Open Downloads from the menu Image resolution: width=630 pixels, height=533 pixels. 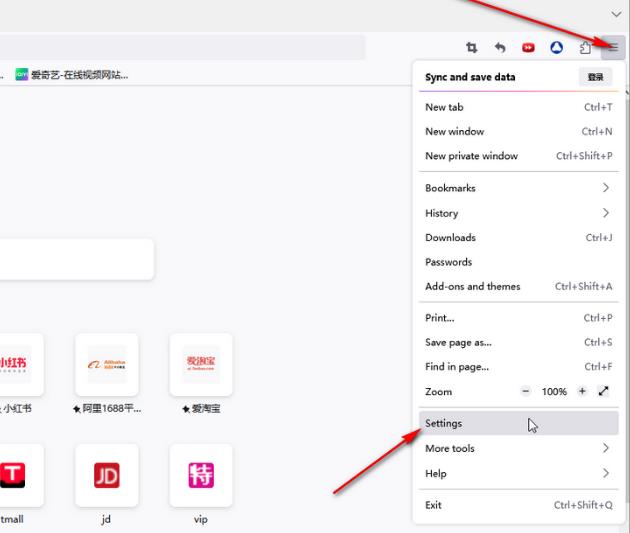(x=519, y=237)
